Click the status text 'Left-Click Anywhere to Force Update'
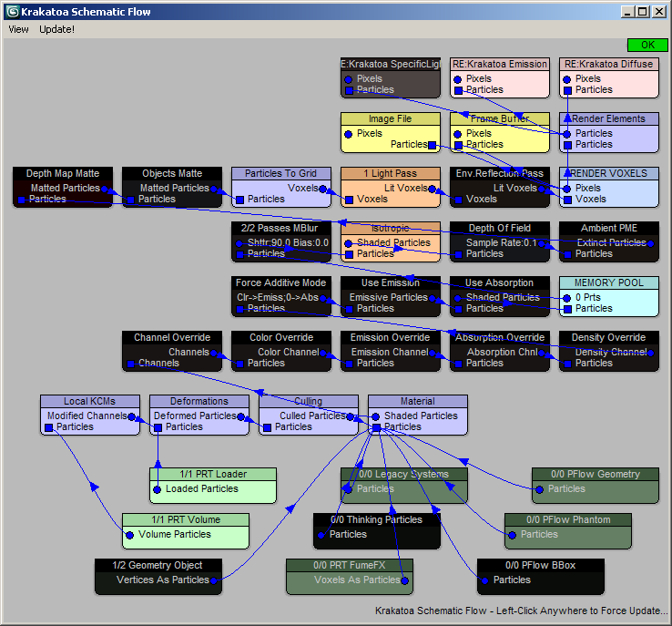This screenshot has width=672, height=626. coord(578,611)
